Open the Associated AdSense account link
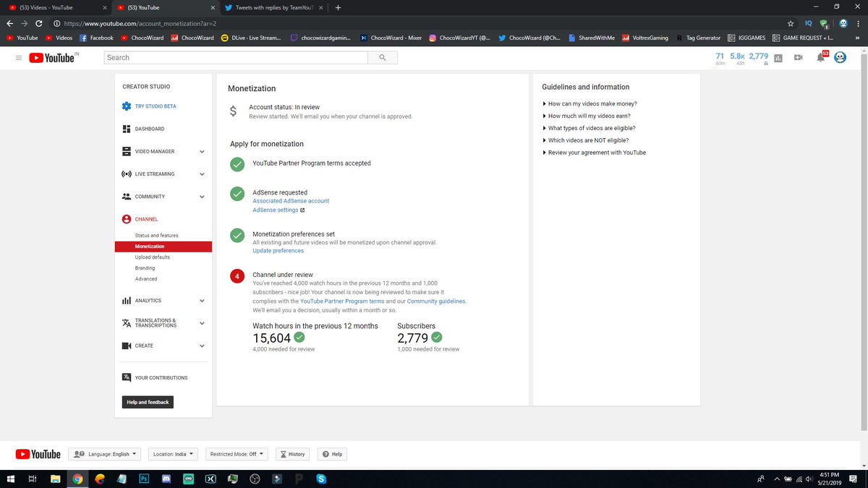The image size is (868, 488). pyautogui.click(x=291, y=201)
